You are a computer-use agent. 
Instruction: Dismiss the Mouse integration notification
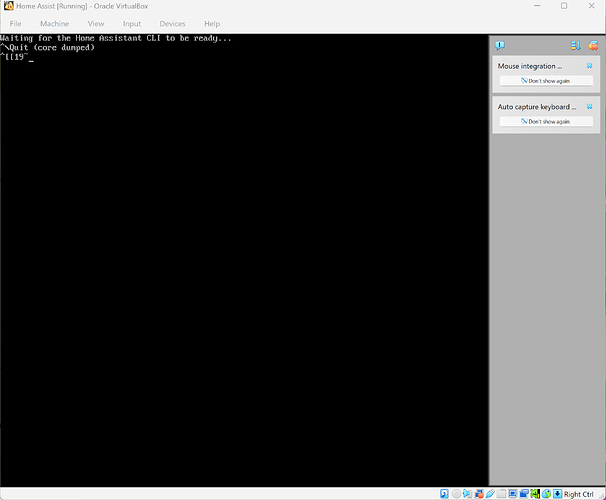[589, 66]
